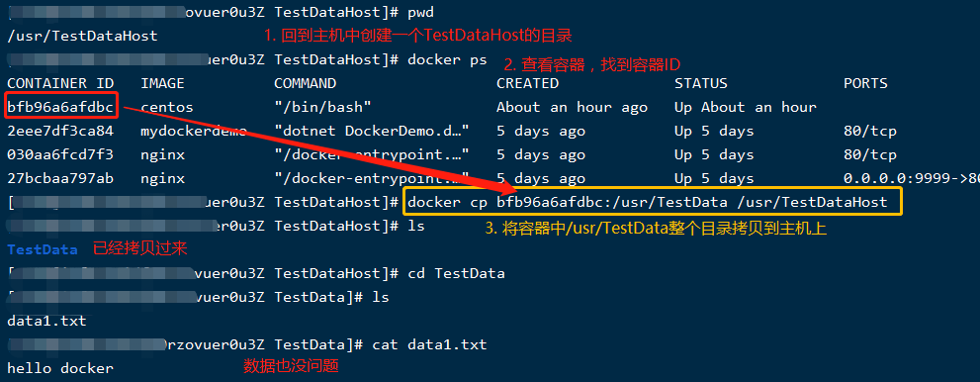Select container ID 27bcbaa797ab
The height and width of the screenshot is (382, 980).
60,179
